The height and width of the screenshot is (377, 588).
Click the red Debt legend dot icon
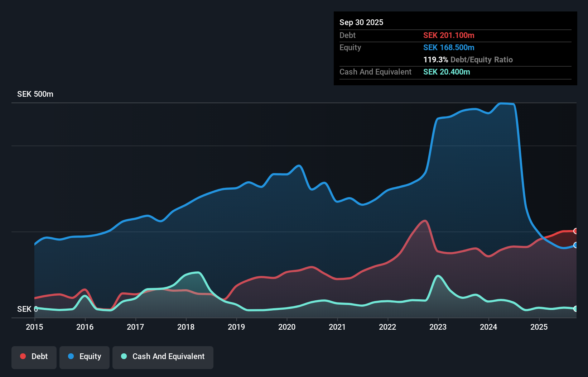tap(23, 356)
